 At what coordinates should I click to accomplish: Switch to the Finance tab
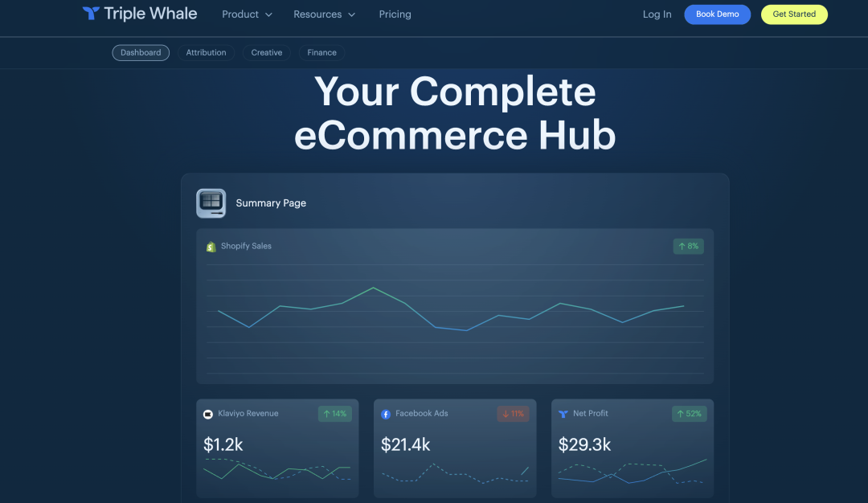[321, 52]
